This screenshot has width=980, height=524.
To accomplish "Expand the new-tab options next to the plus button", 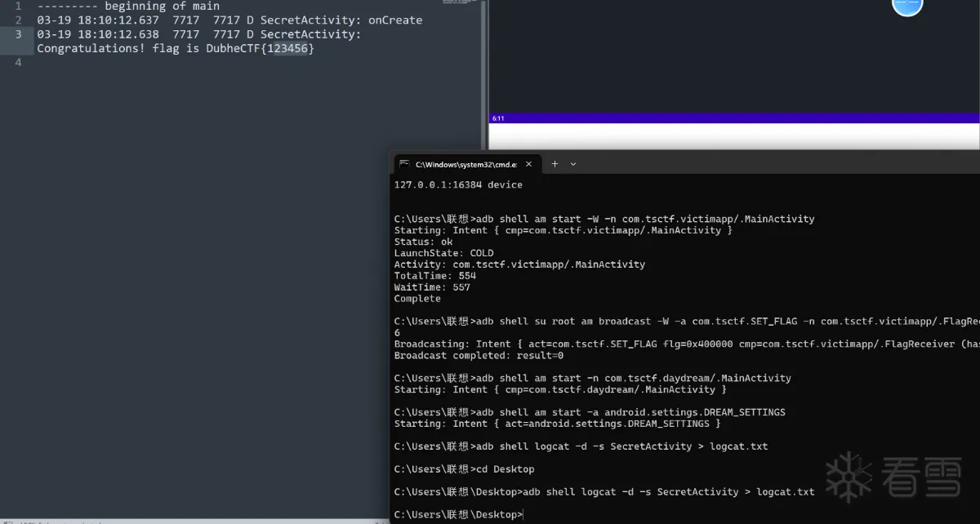I will pos(573,164).
